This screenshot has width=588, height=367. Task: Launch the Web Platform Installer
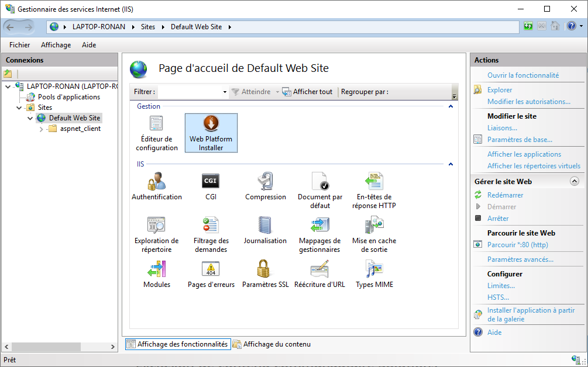[x=211, y=131]
